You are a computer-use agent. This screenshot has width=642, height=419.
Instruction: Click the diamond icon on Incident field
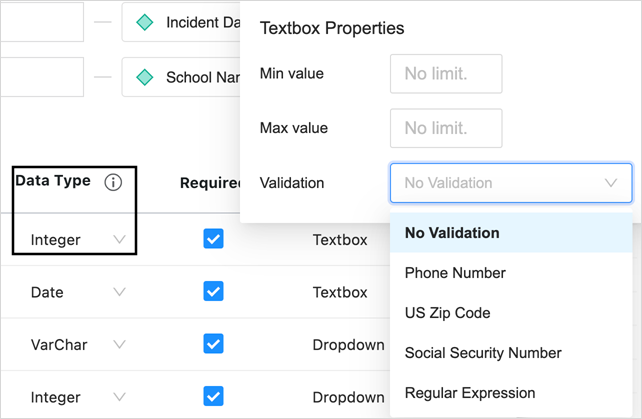coord(145,22)
